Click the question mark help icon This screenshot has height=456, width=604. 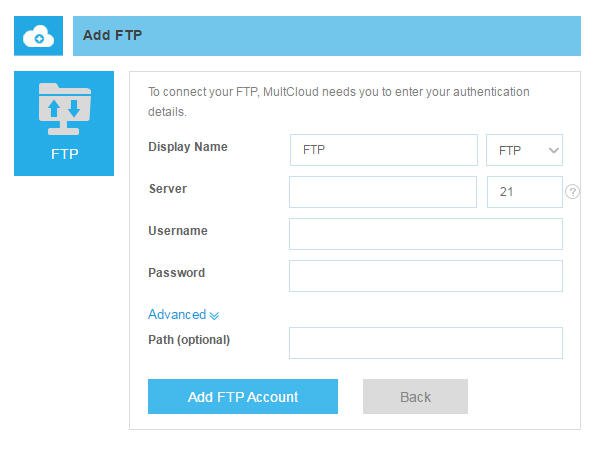point(572,192)
